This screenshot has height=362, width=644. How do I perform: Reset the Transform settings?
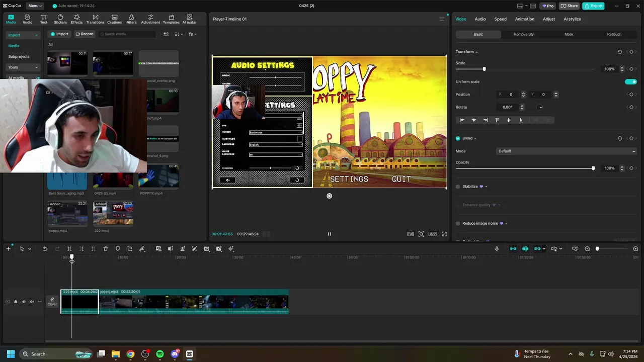(x=620, y=52)
